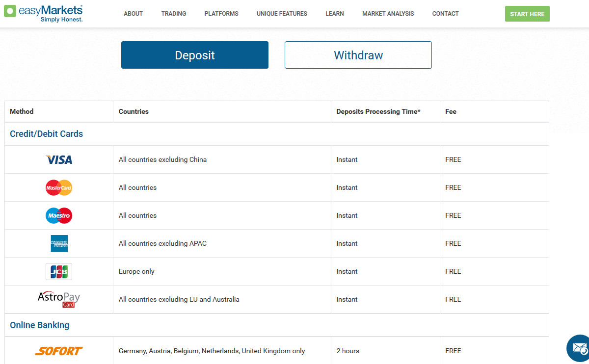Click the Maestro logo
Image resolution: width=589 pixels, height=364 pixels.
click(x=59, y=215)
